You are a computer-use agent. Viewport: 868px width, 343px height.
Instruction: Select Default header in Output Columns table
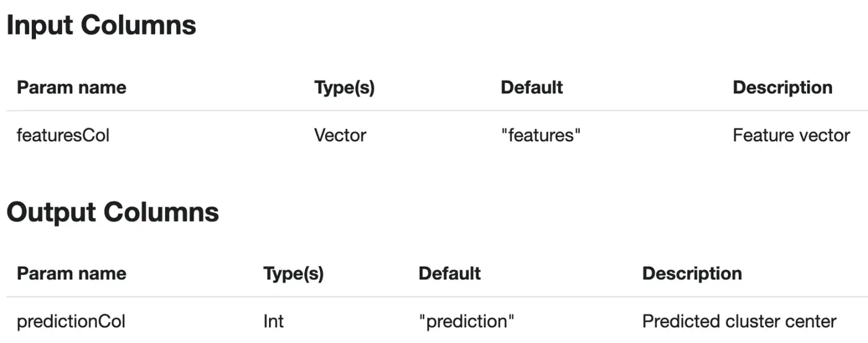[x=449, y=273]
